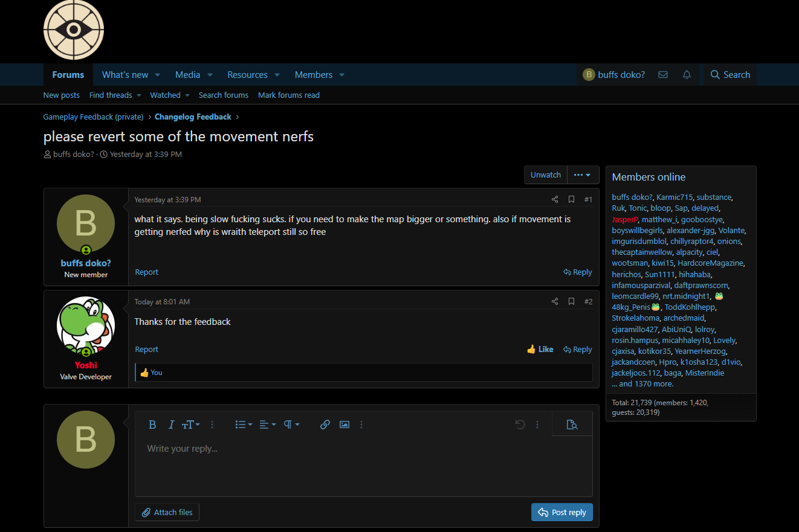Open the alerts bell icon
The image size is (799, 532).
(687, 75)
